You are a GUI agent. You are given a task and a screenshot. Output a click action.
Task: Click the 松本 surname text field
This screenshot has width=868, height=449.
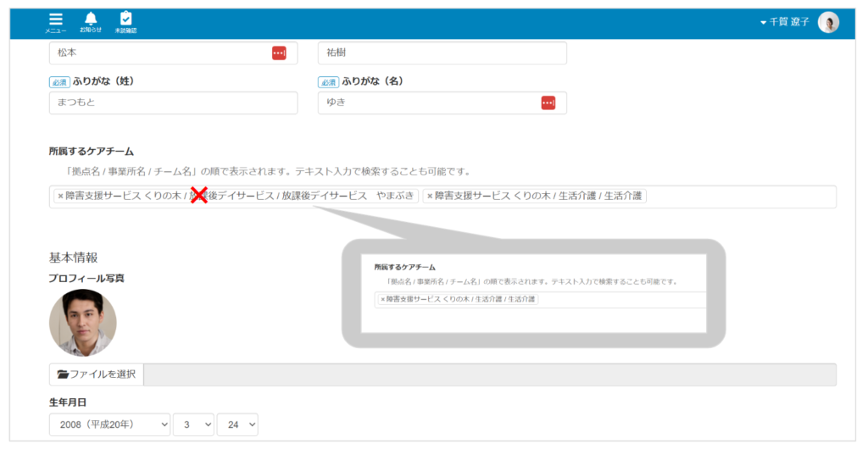[x=157, y=53]
